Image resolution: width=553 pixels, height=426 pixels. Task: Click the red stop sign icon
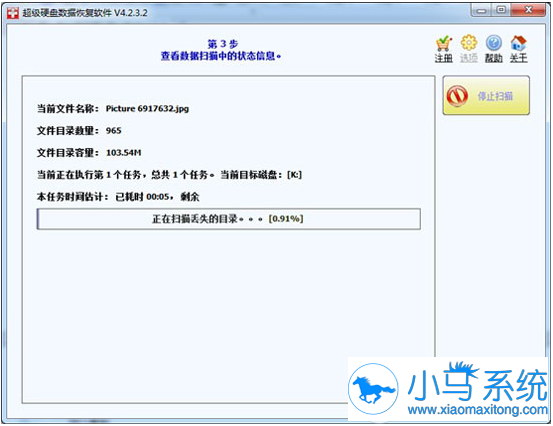point(457,96)
